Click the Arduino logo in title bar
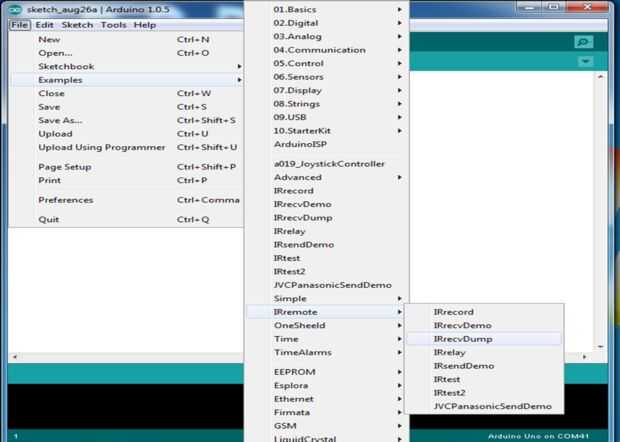 tap(15, 9)
